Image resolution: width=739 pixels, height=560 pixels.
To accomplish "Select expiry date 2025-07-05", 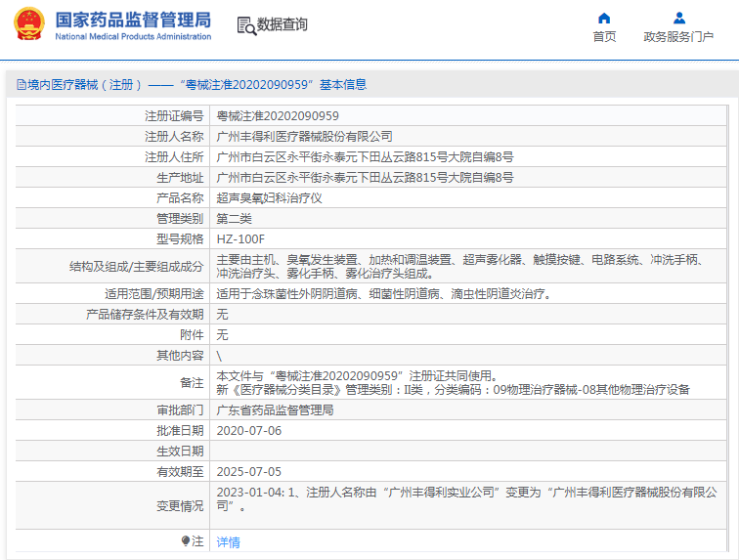I will (x=249, y=472).
